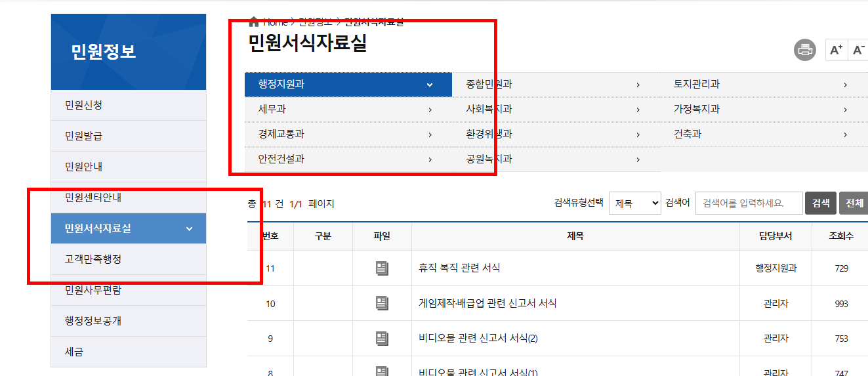
Task: Click the print page icon
Action: click(805, 50)
